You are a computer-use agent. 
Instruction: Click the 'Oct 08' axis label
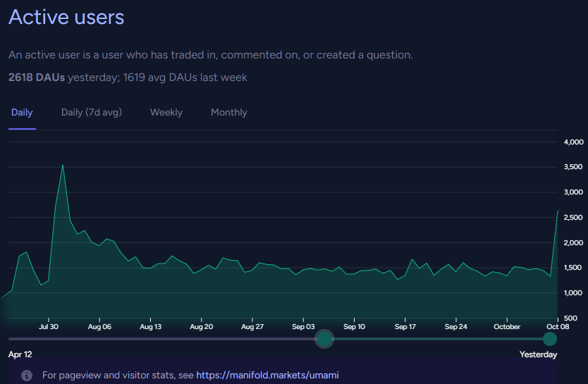click(x=558, y=327)
